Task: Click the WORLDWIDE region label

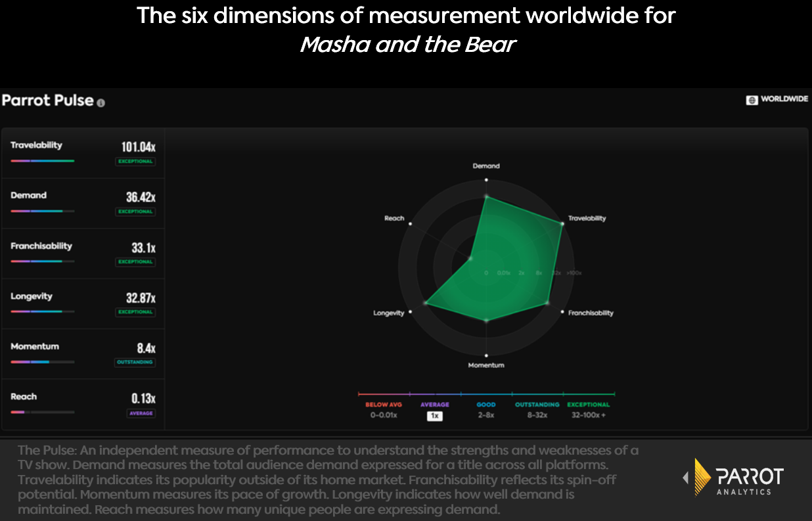Action: pos(784,100)
